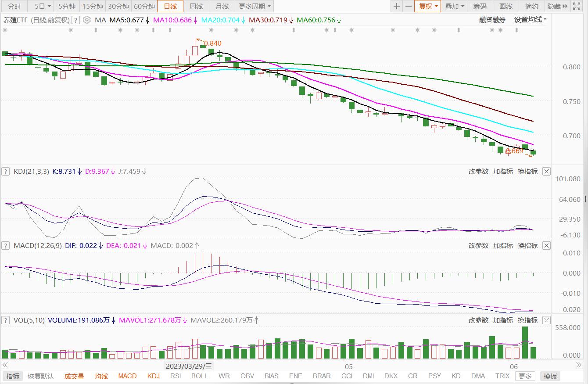The height and width of the screenshot is (384, 588).
Task: Click the MACD panel help icon
Action: point(5,246)
